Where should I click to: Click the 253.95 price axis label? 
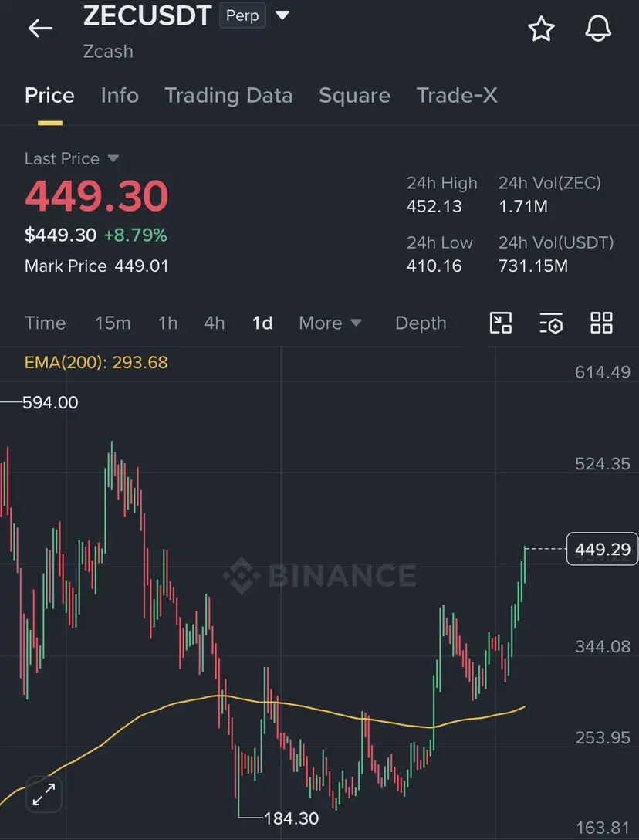(x=603, y=737)
